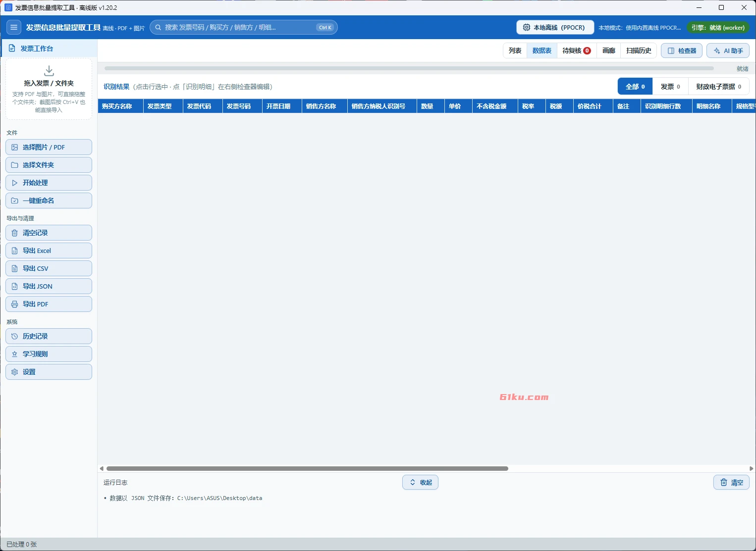Click the file icon on 导出 CSV
The width and height of the screenshot is (756, 551).
click(x=15, y=269)
